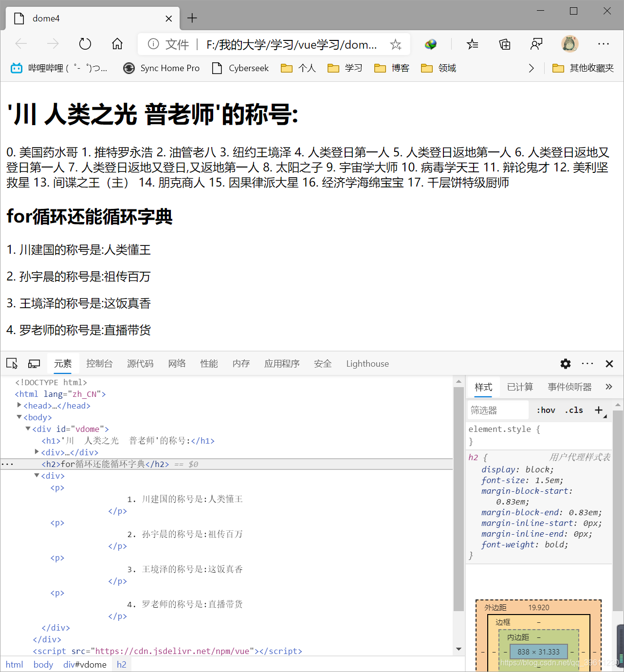Open DevTools settings gear

point(566,363)
